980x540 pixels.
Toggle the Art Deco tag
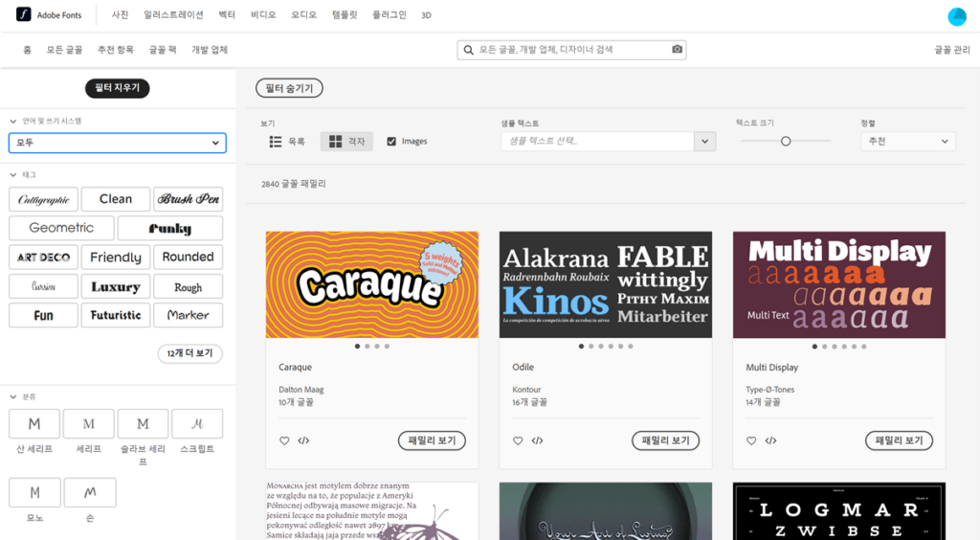(44, 257)
